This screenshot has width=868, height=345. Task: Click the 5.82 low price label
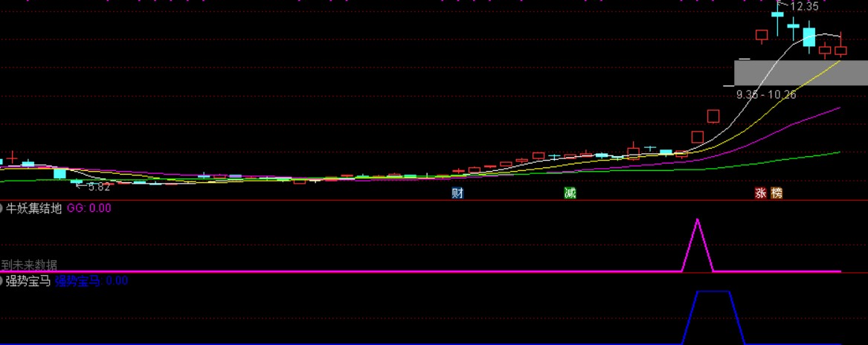(x=98, y=187)
